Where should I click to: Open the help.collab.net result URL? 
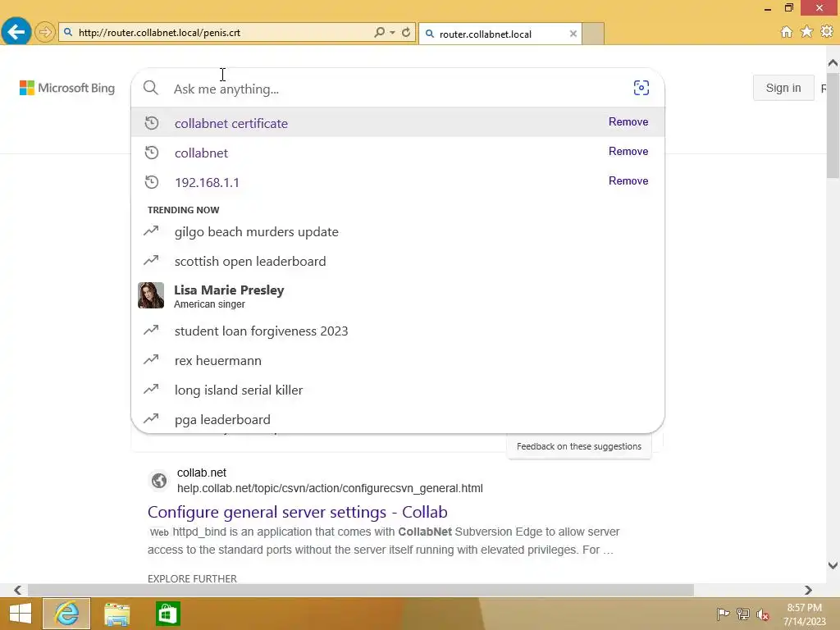[330, 488]
